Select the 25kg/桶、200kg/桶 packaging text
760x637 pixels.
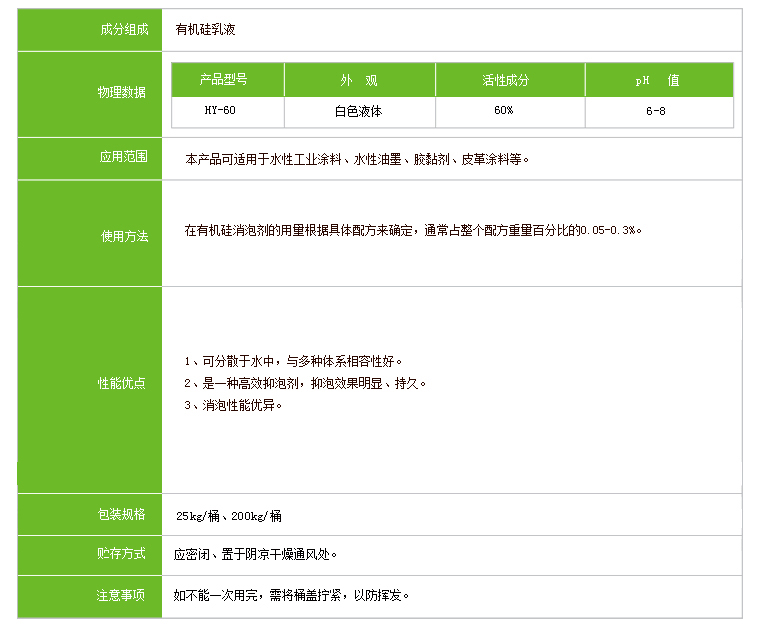[229, 516]
